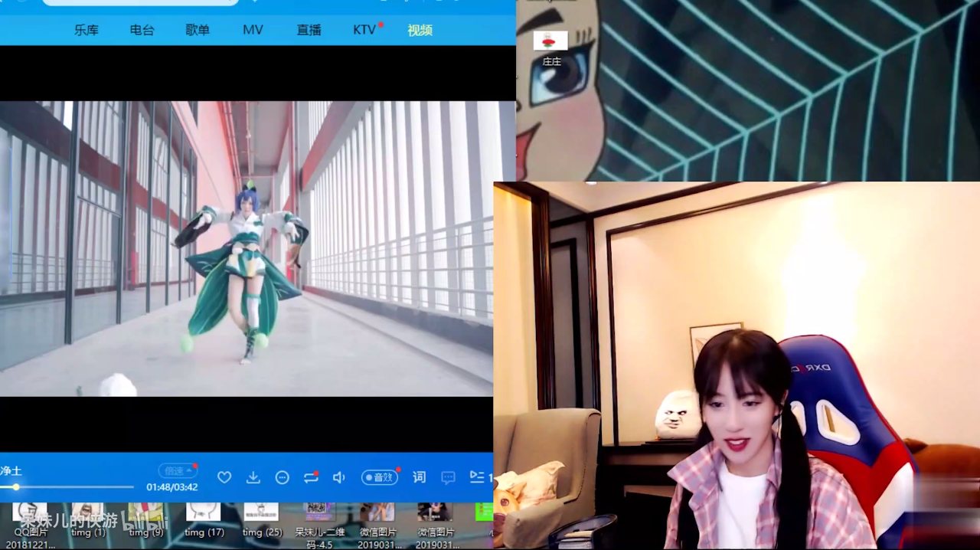Switch to the 乐库 tab
This screenshot has width=980, height=550.
point(87,30)
